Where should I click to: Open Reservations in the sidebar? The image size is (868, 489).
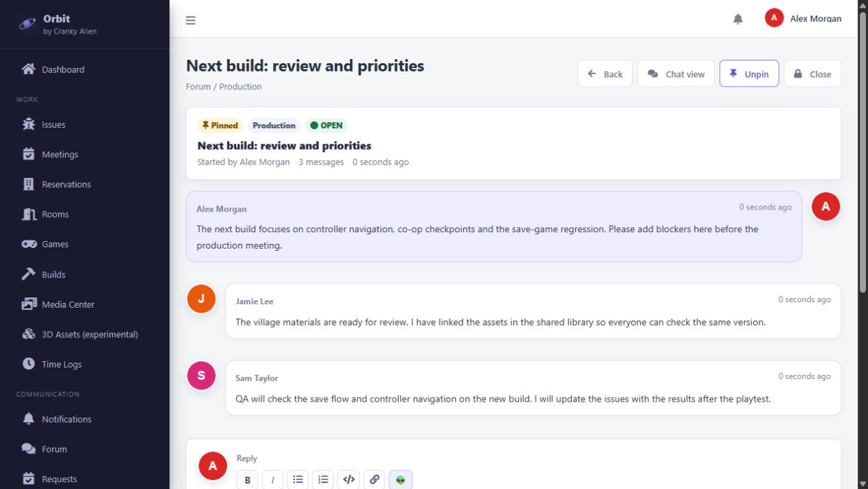tap(84, 184)
